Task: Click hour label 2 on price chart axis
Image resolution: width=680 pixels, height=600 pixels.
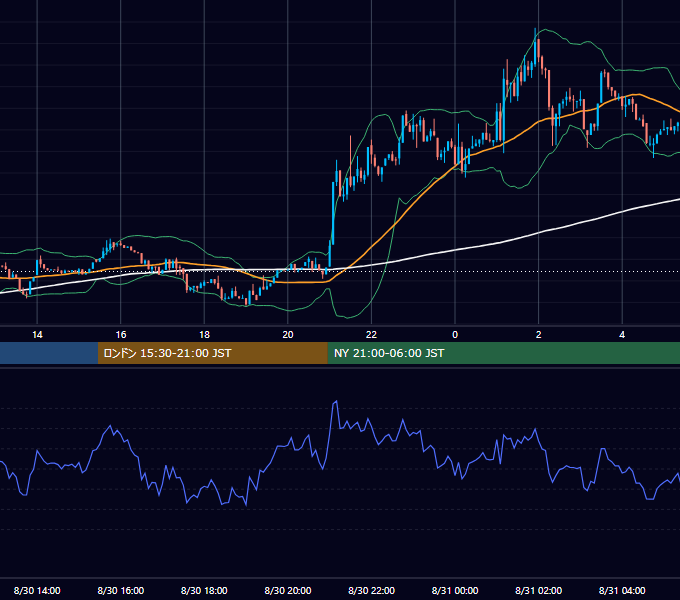Action: click(x=539, y=335)
